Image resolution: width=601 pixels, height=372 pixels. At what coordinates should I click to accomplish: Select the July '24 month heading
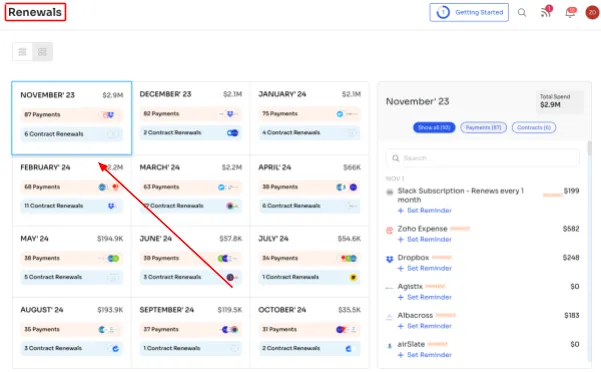coord(273,239)
